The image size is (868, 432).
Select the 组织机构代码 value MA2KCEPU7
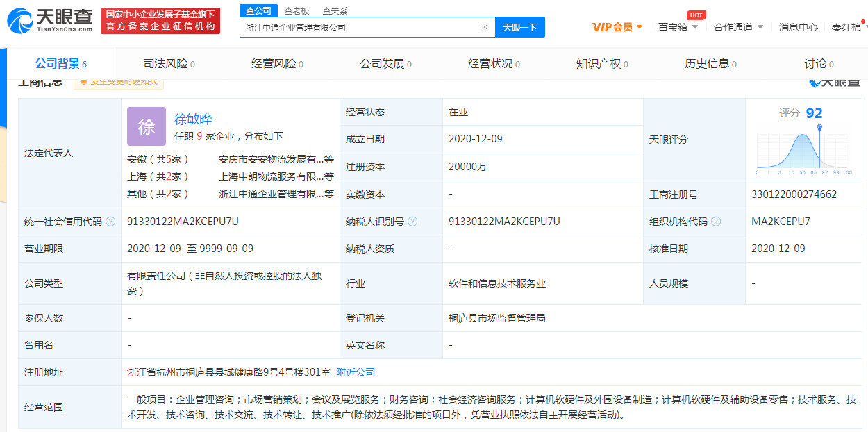pyautogui.click(x=781, y=222)
